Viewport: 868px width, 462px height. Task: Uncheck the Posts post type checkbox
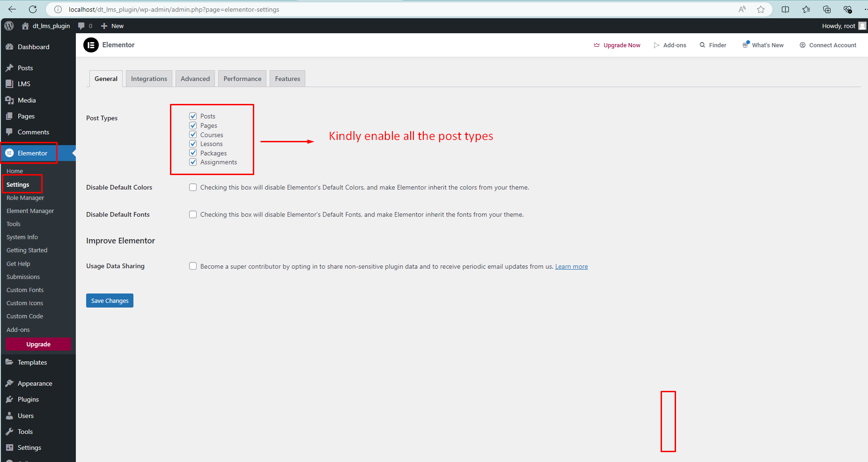193,116
